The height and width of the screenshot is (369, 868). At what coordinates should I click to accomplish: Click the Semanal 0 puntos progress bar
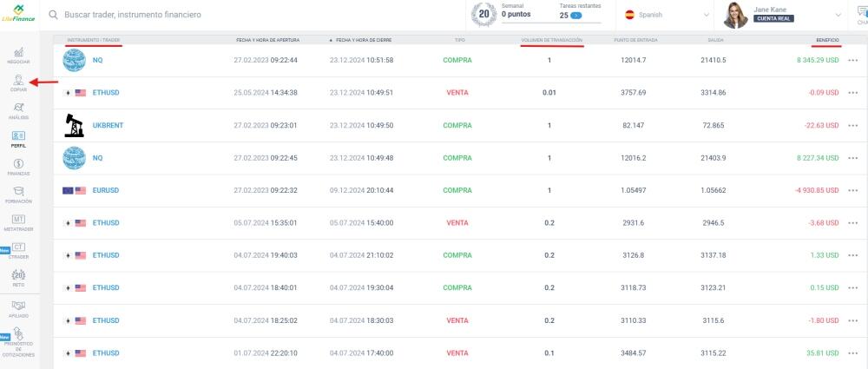[551, 23]
